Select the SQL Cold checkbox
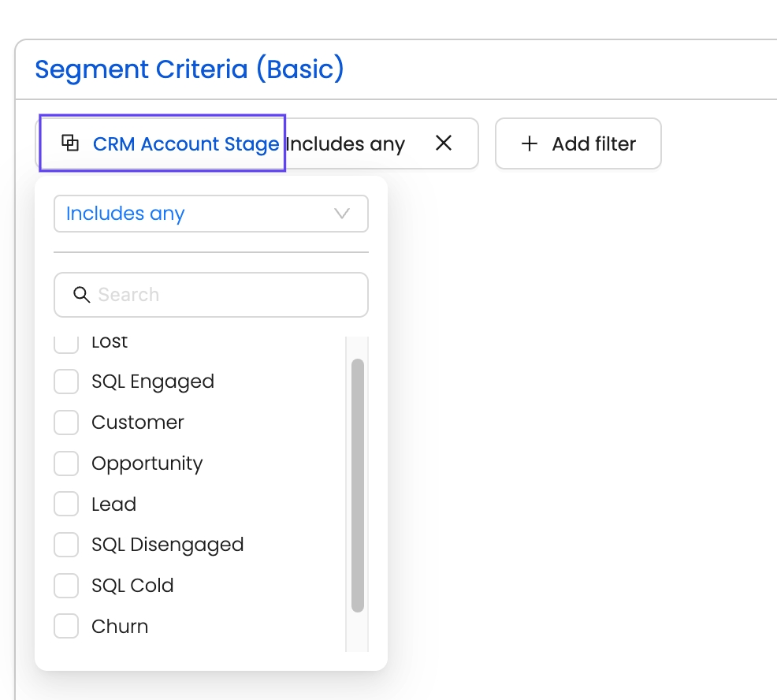 pyautogui.click(x=66, y=586)
